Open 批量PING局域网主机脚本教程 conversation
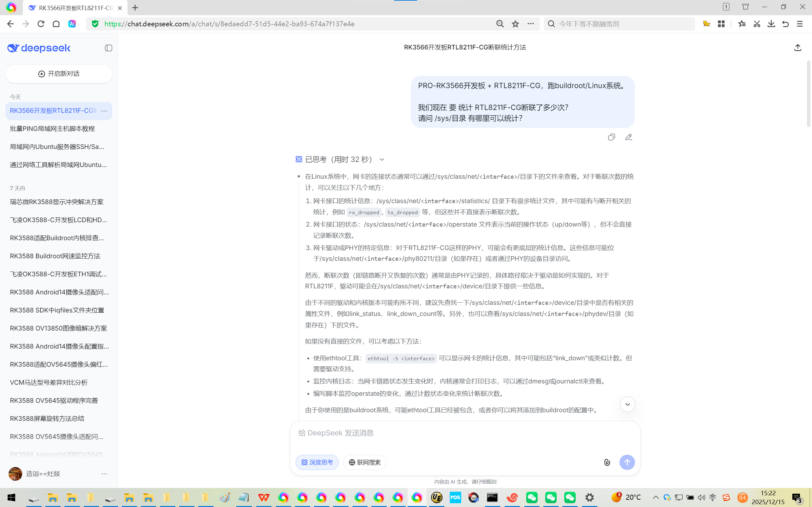Image resolution: width=812 pixels, height=507 pixels. (x=52, y=129)
